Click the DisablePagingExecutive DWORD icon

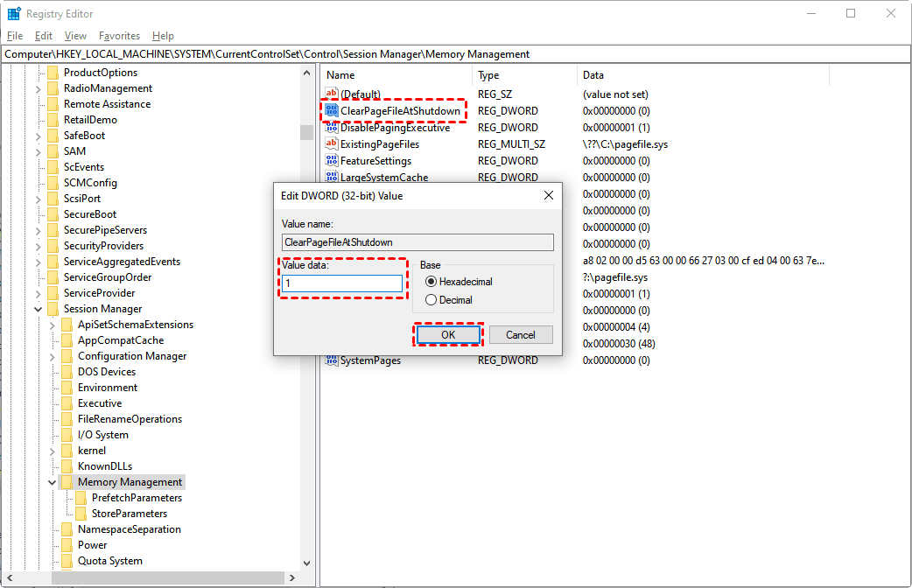click(332, 128)
